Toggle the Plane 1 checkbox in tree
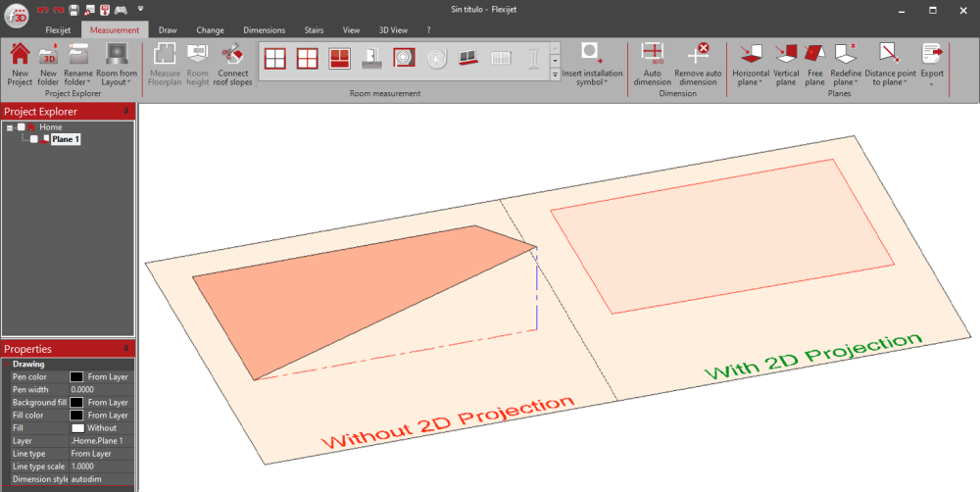The width and height of the screenshot is (980, 492). coord(33,139)
